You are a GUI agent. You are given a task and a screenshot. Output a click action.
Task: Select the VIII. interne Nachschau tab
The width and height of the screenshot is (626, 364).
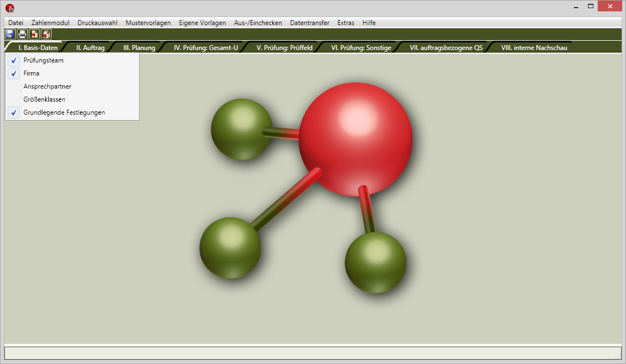pos(534,48)
